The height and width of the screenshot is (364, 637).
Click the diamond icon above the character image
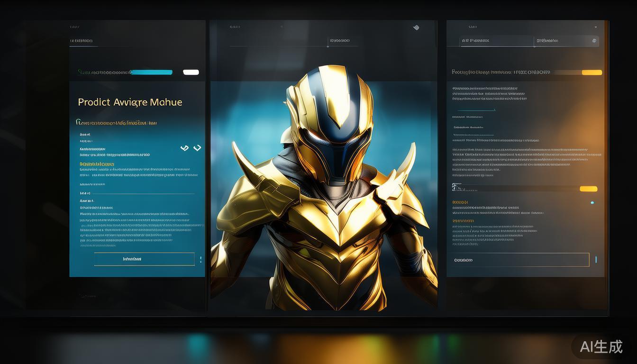416,27
